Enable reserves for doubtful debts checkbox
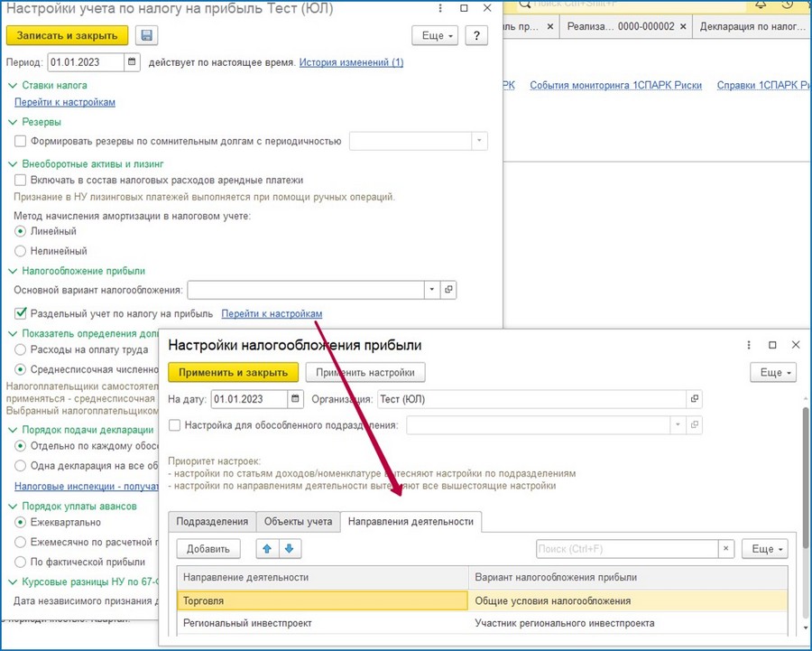The height and width of the screenshot is (651, 812). pos(20,141)
